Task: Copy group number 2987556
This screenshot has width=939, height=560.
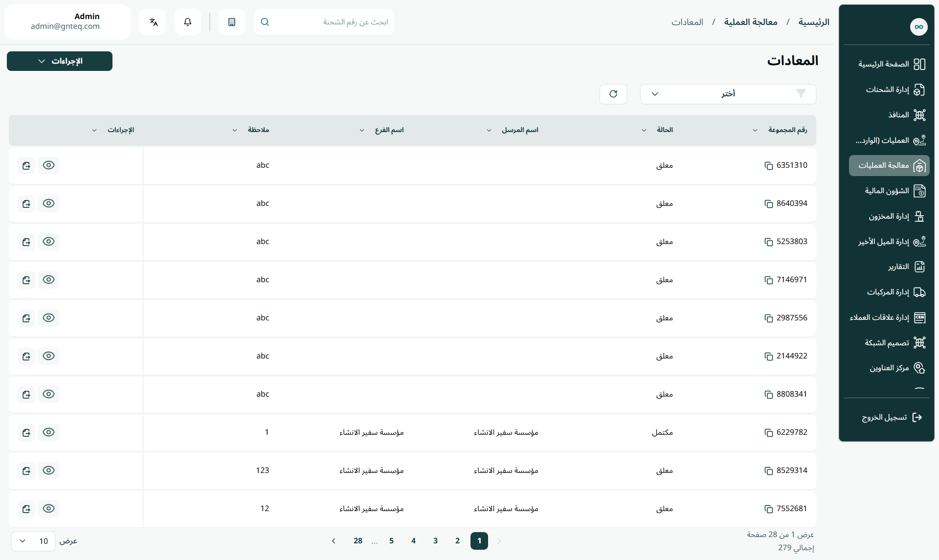Action: pos(768,318)
